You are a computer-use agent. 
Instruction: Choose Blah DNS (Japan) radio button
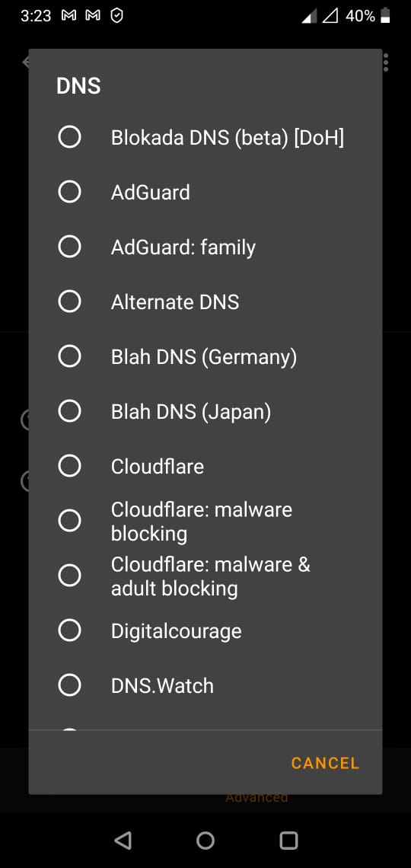tap(70, 410)
